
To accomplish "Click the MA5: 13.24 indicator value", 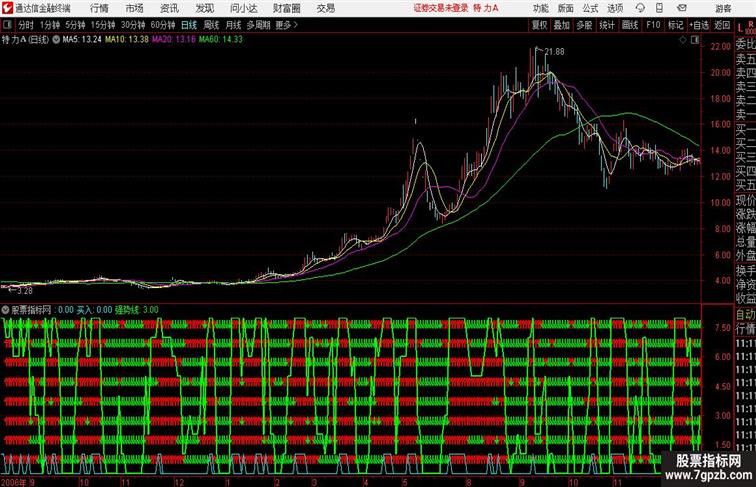I will click(x=82, y=40).
